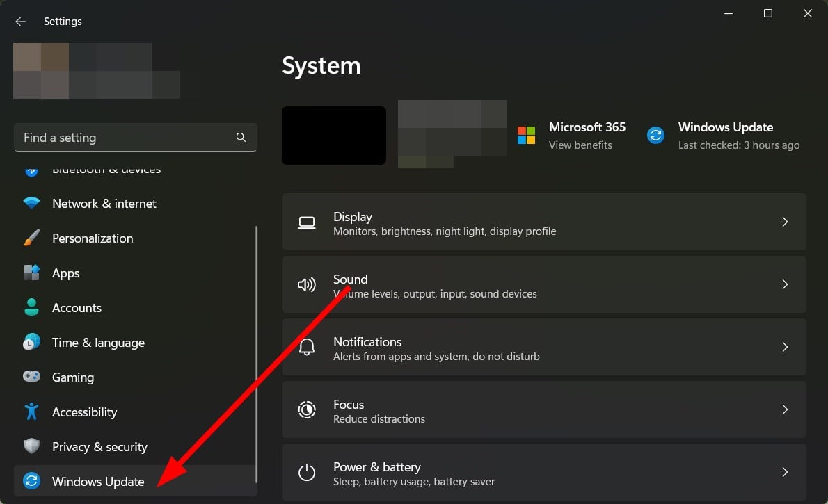Select the Sound speaker icon
This screenshot has width=828, height=504.
tap(307, 284)
